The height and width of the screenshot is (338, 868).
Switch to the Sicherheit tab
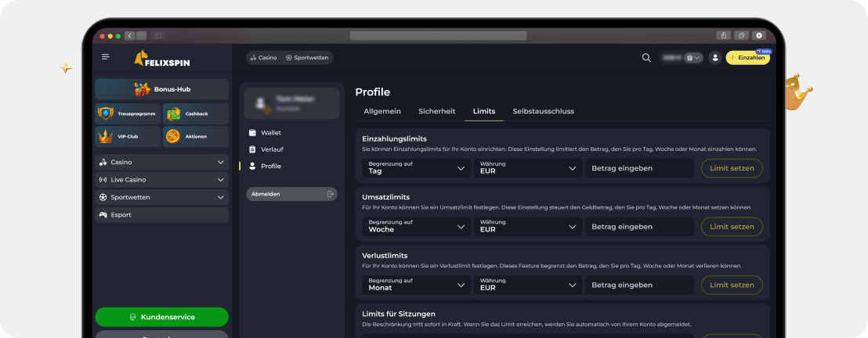[x=436, y=111]
